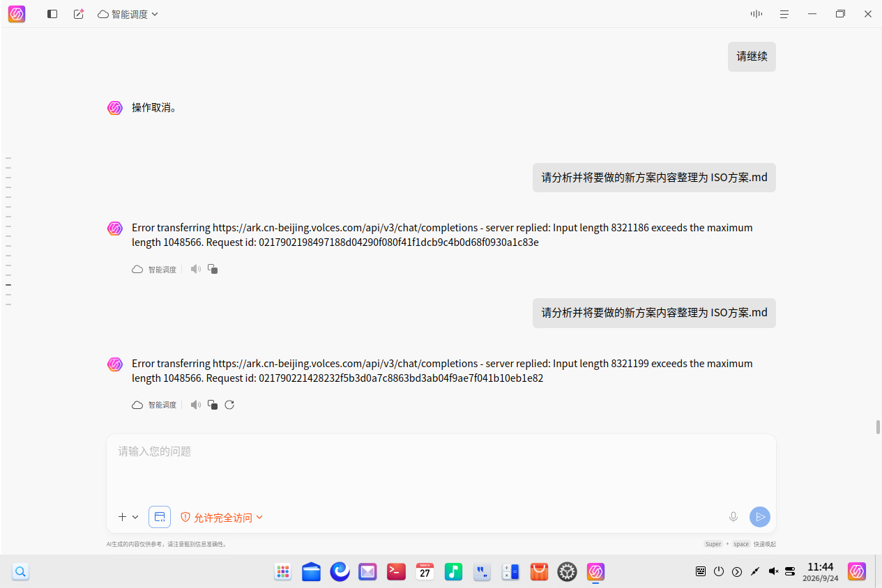Toggle the blue window-code tool button
882x588 pixels.
(x=160, y=517)
